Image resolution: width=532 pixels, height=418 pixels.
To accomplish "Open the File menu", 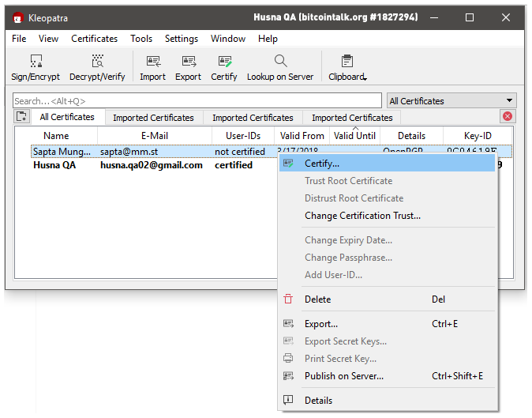I will click(x=19, y=39).
